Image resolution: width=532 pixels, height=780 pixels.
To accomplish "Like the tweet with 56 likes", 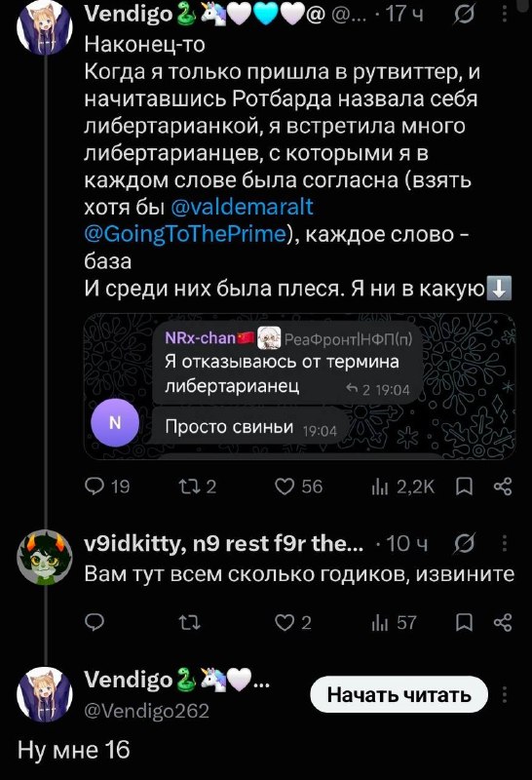I will point(299,487).
